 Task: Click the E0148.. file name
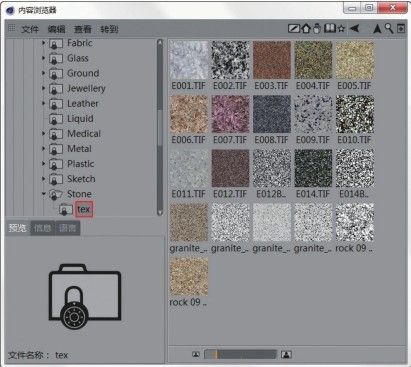pos(354,194)
